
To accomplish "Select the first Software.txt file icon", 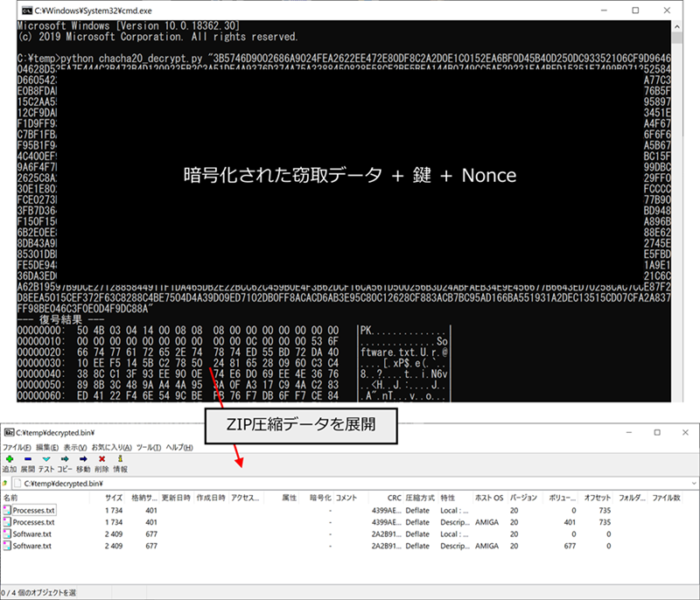I will click(7, 534).
